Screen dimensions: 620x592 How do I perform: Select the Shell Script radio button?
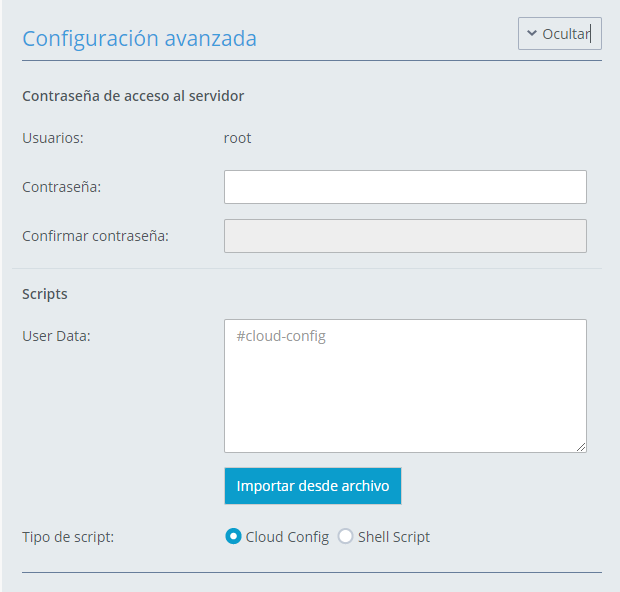[345, 537]
